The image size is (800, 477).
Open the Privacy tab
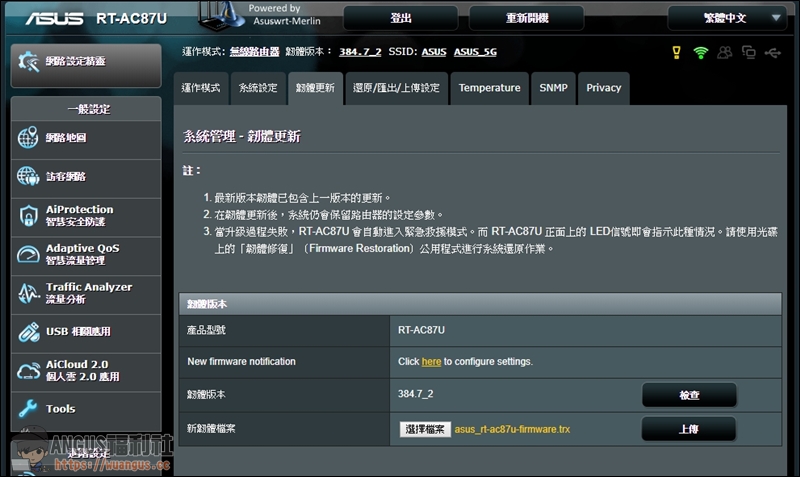tap(604, 88)
